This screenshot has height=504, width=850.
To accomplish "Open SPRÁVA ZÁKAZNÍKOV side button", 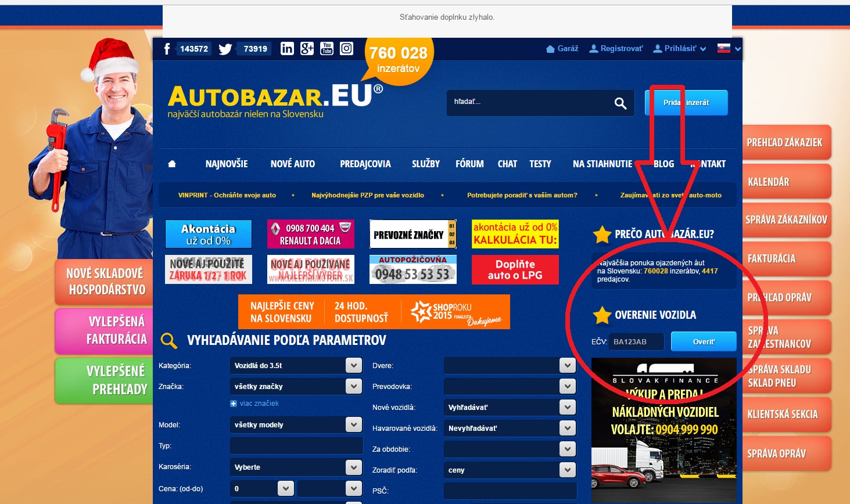I will [787, 219].
